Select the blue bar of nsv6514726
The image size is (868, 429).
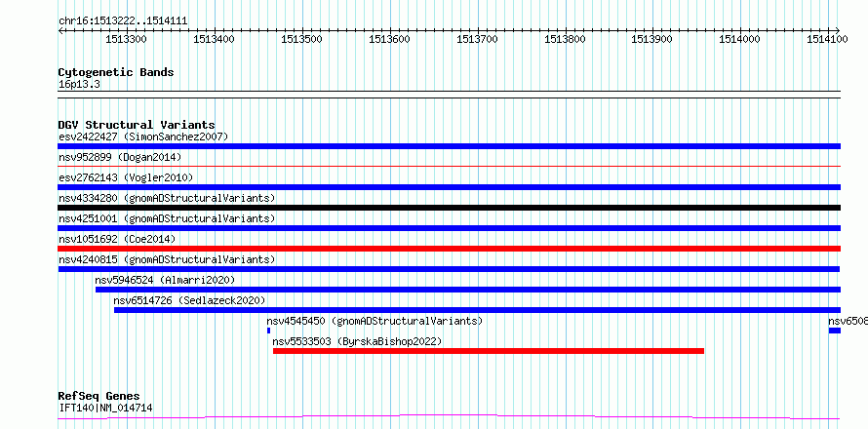477,310
